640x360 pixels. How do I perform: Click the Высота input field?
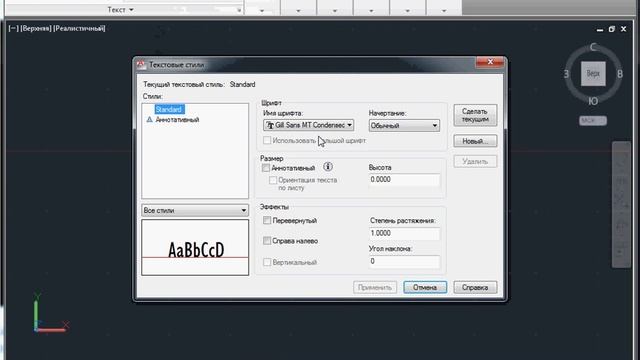click(x=404, y=180)
